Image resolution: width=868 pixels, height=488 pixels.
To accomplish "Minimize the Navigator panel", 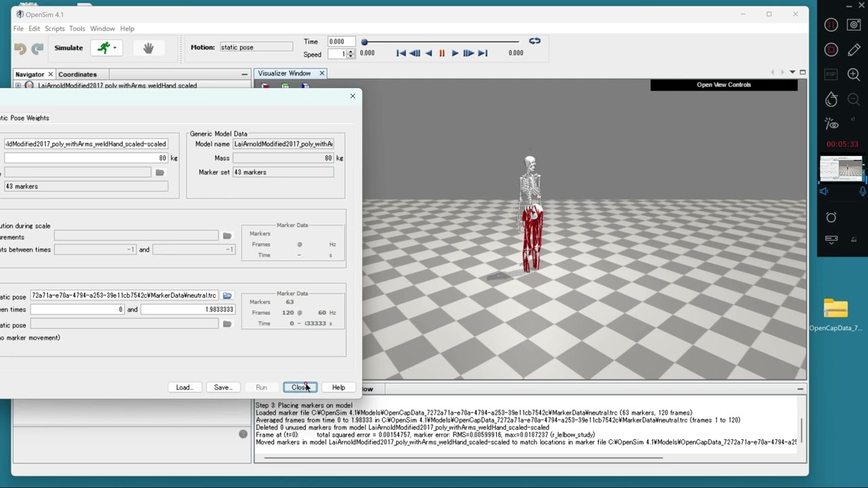I will (244, 74).
